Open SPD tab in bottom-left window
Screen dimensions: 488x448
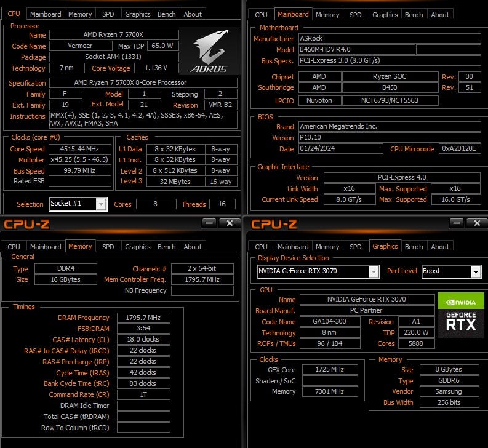pos(108,247)
